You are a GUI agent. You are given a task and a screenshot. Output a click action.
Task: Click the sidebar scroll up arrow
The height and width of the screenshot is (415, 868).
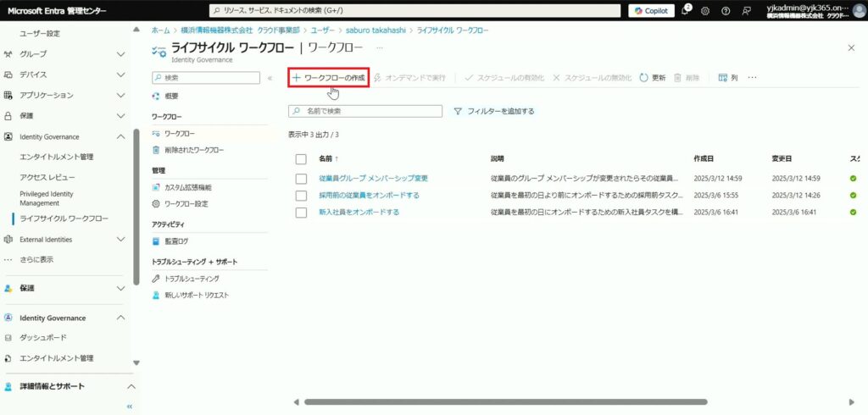pyautogui.click(x=136, y=30)
